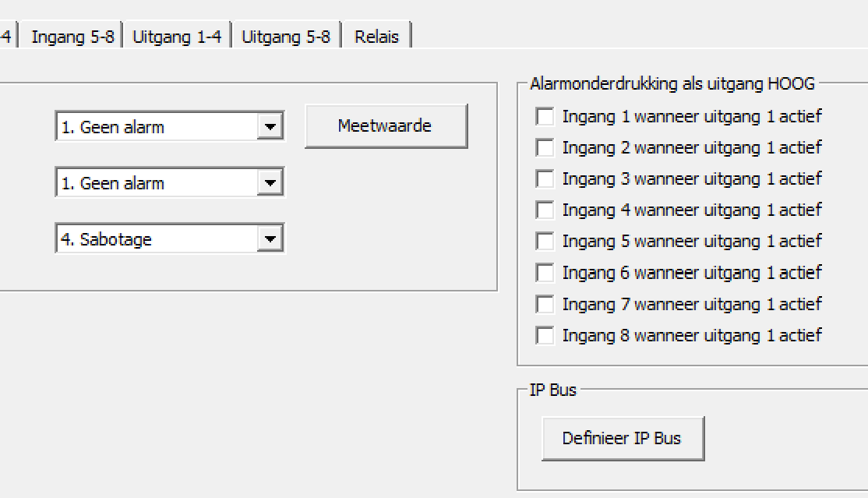The image size is (868, 498).
Task: Go to the Relais tab
Action: tap(376, 37)
